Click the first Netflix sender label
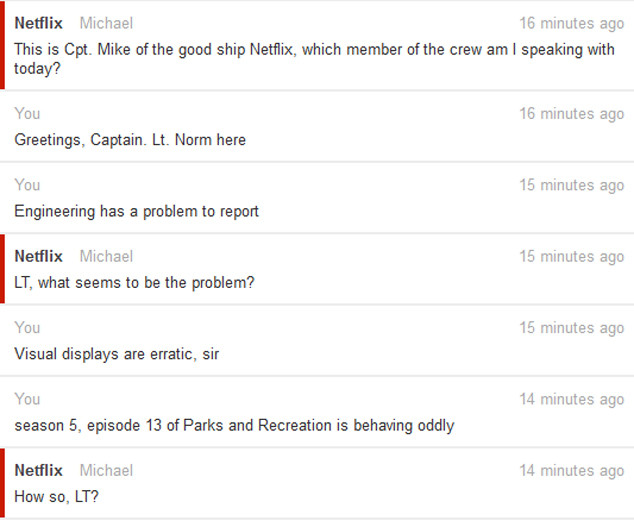 point(38,23)
